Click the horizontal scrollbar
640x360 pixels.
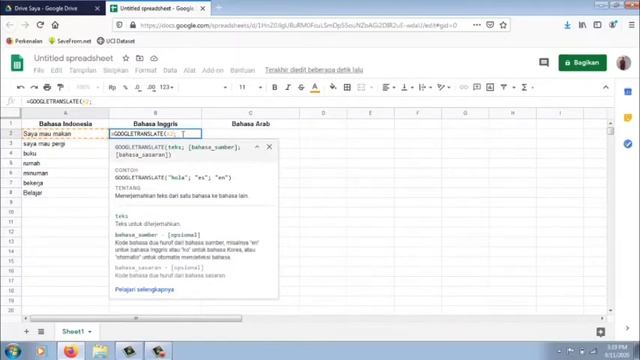[x=136, y=318]
